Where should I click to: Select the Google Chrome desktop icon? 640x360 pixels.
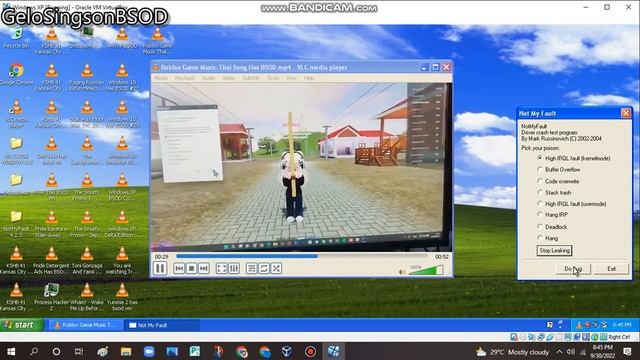(16, 74)
